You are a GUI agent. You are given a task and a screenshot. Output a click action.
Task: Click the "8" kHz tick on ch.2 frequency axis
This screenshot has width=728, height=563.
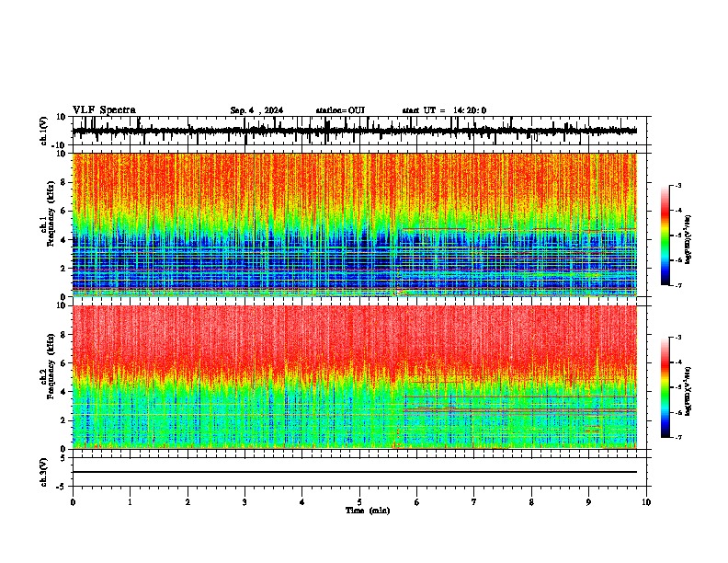coord(63,335)
